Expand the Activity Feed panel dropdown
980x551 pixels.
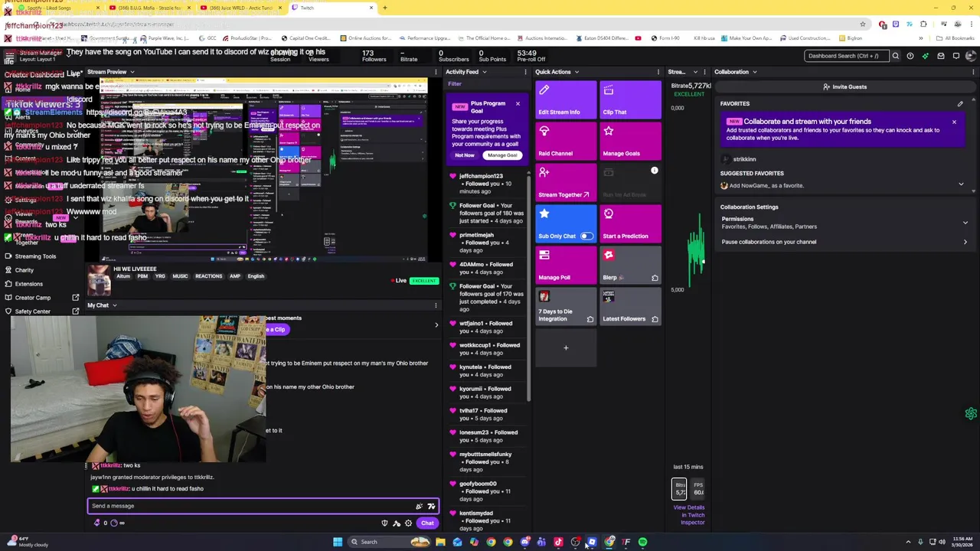[484, 72]
